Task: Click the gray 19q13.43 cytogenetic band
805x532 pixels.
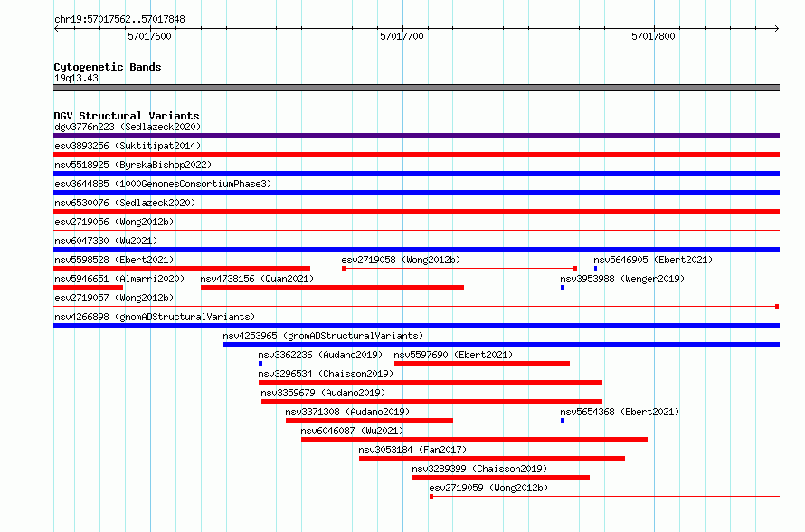Action: coord(416,88)
